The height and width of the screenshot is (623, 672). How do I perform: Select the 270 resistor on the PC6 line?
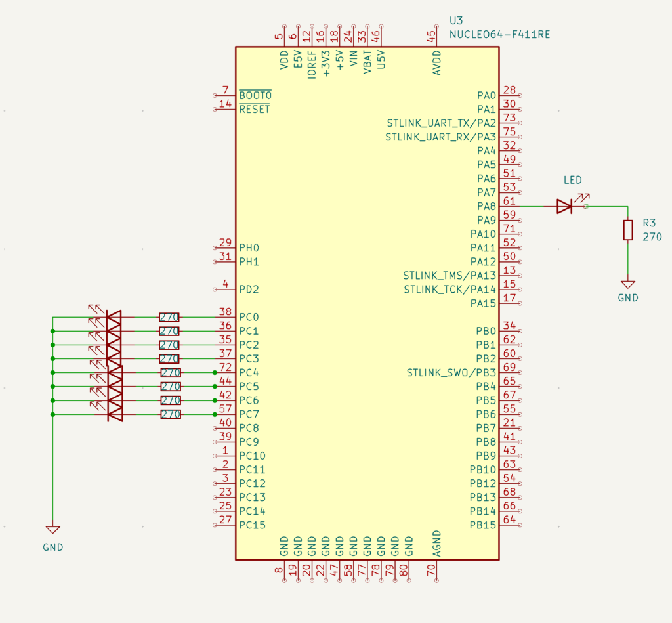point(171,400)
